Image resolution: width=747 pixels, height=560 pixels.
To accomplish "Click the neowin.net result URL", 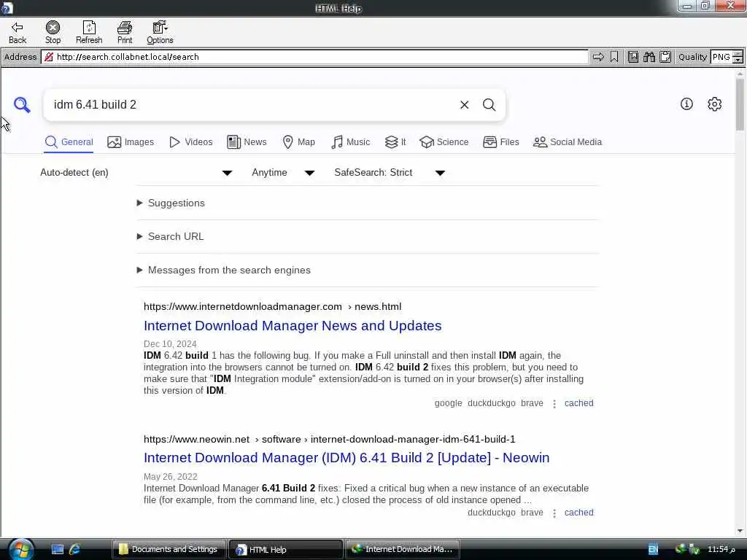I will 330,439.
